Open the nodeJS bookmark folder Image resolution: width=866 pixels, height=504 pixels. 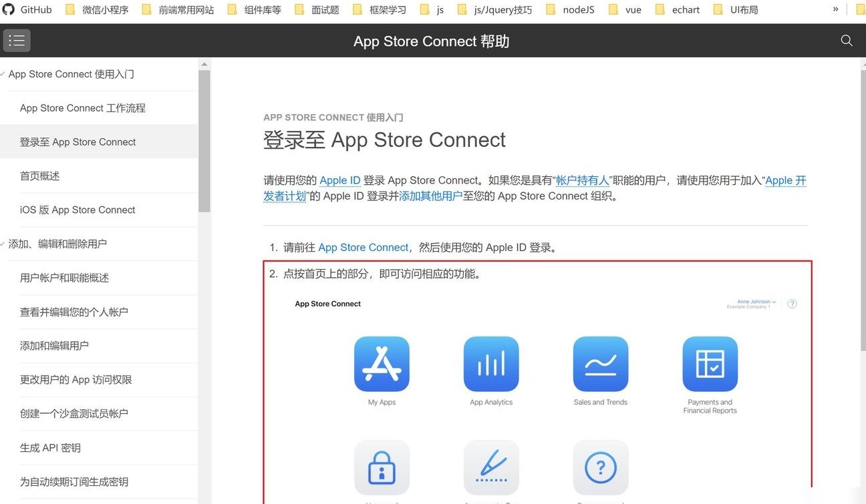569,10
